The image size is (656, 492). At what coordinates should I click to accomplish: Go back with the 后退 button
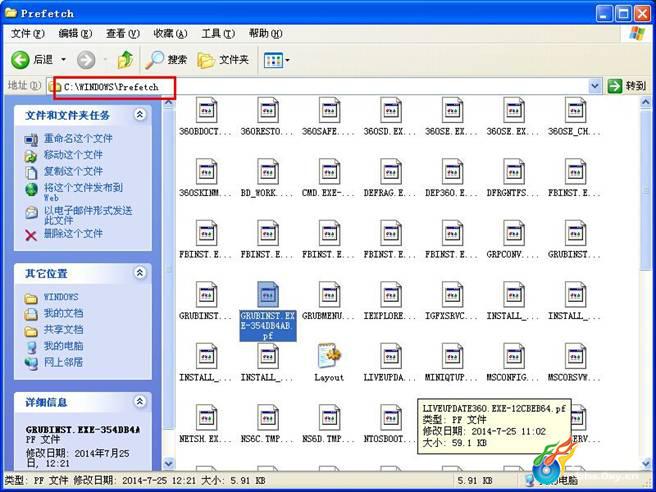pos(33,60)
